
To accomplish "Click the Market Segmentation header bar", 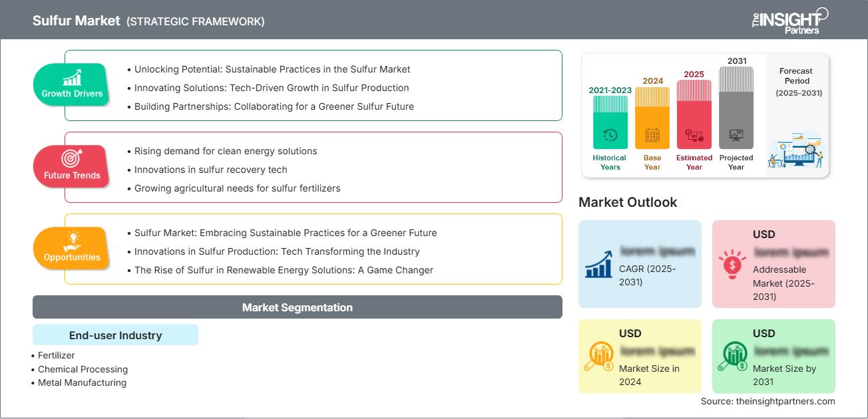I will click(x=297, y=307).
